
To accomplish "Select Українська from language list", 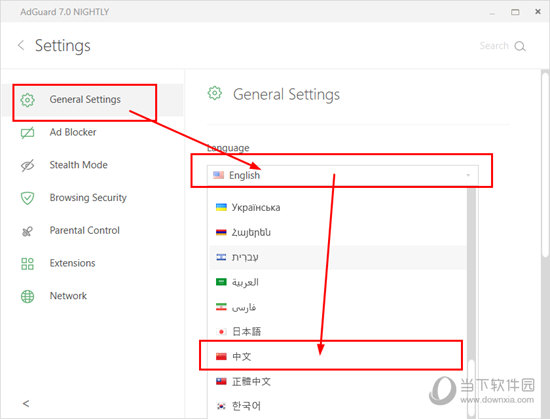I will click(338, 207).
